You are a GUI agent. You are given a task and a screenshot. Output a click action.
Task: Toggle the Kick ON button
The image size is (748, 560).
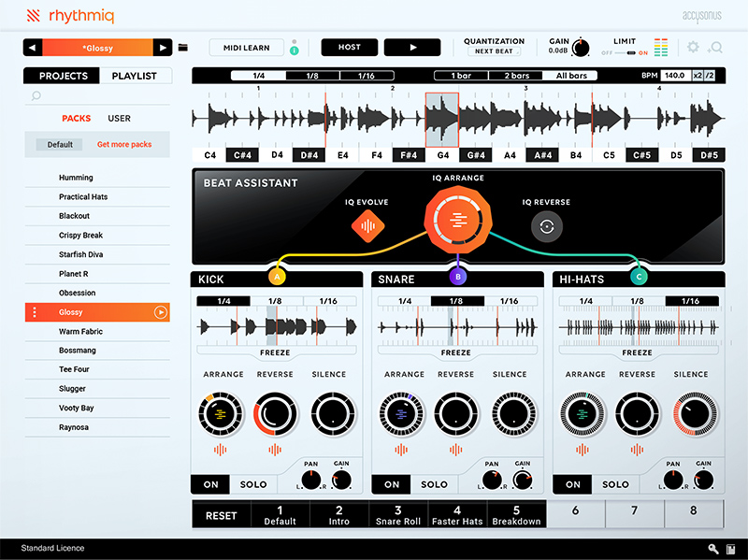[209, 484]
